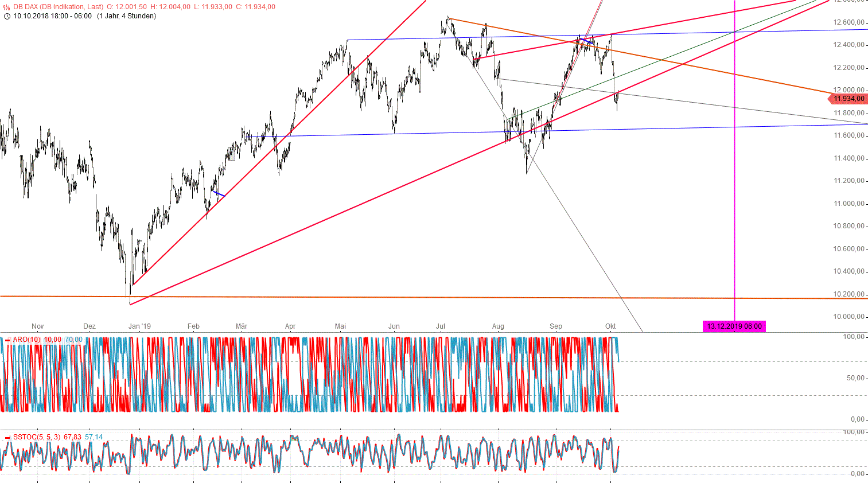
Task: Click the (1 Jahr, 4 Stunden) period label
Action: pos(126,16)
